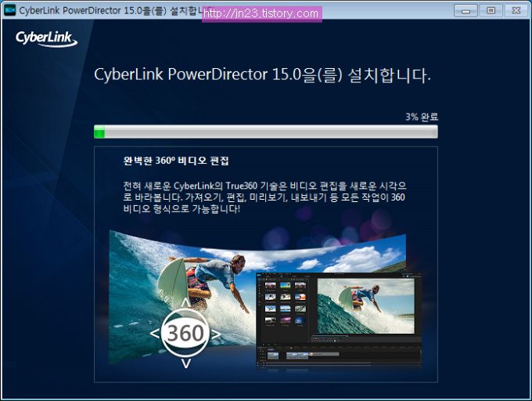Click the installer heading 'CyberLink PowerDirector 15.0을(를) 설치합니다.'
The height and width of the screenshot is (401, 532).
(262, 74)
